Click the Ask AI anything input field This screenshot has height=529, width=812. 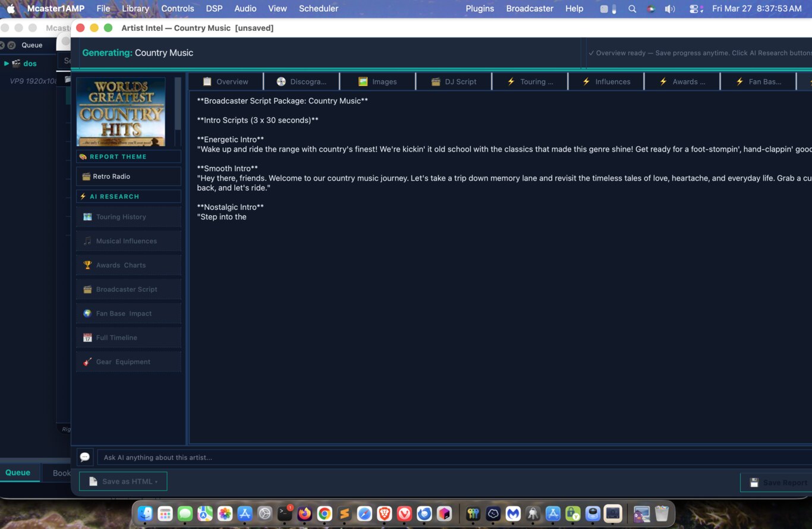(x=455, y=457)
